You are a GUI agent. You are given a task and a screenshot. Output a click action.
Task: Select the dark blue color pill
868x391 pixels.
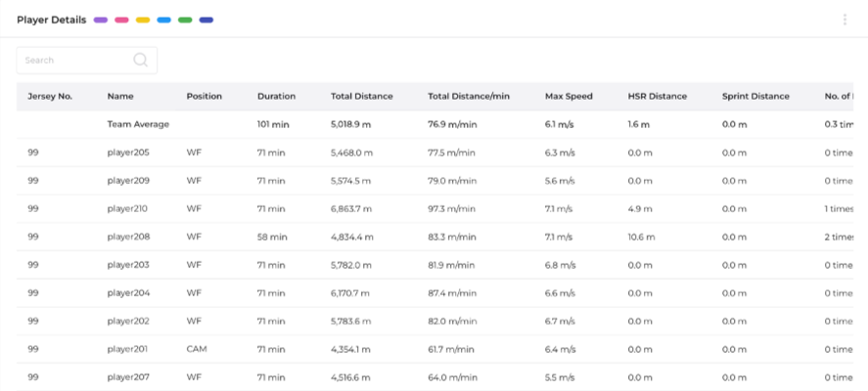(206, 20)
